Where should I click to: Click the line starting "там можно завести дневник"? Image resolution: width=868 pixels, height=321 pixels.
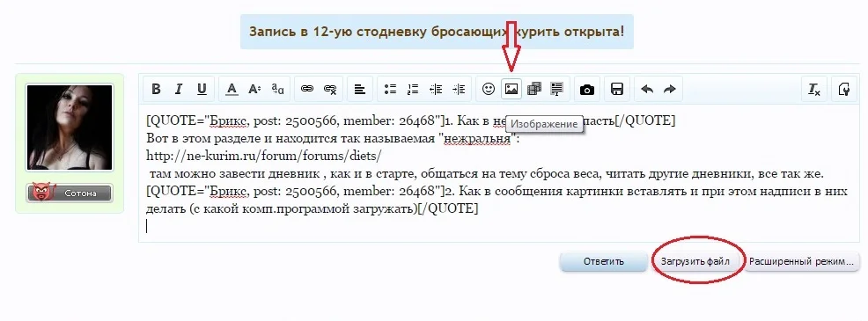[487, 174]
